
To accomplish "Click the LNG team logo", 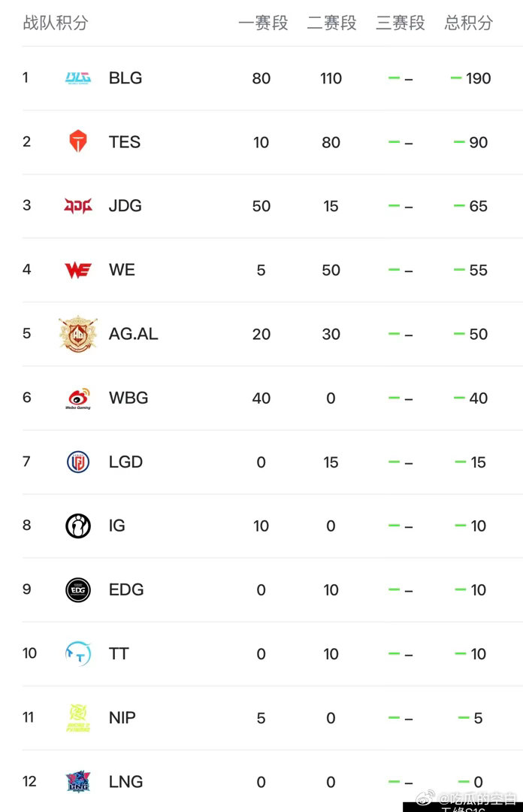I will (78, 781).
